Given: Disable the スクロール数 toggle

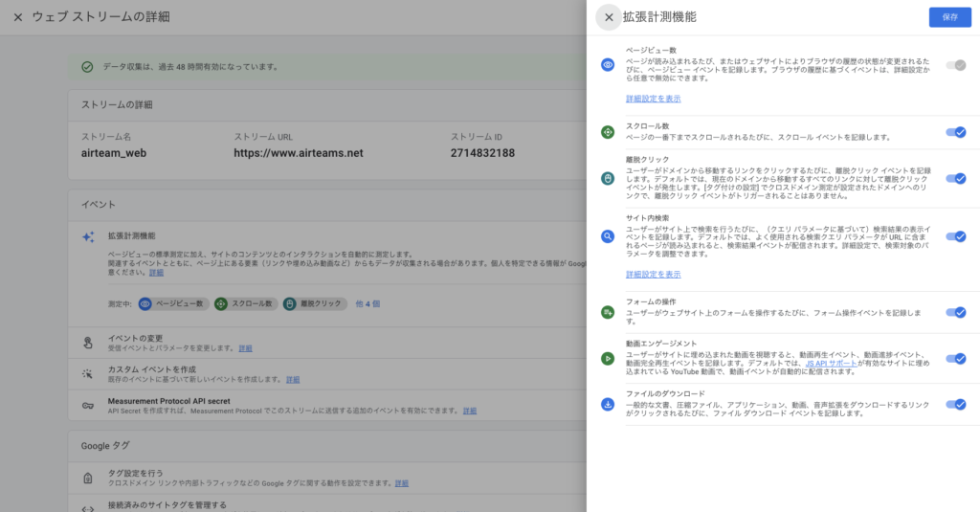Looking at the screenshot, I should (955, 132).
